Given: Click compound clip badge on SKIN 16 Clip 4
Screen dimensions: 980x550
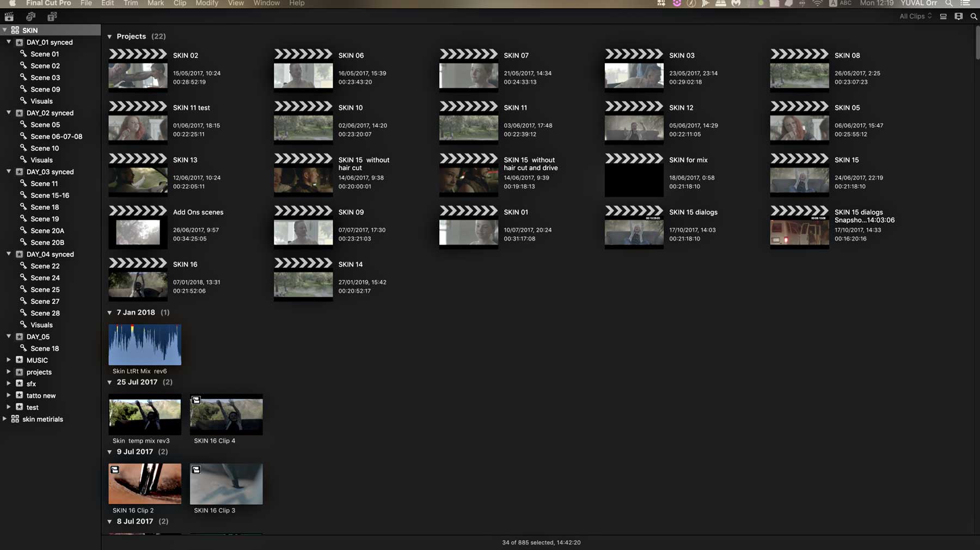Looking at the screenshot, I should coord(196,400).
